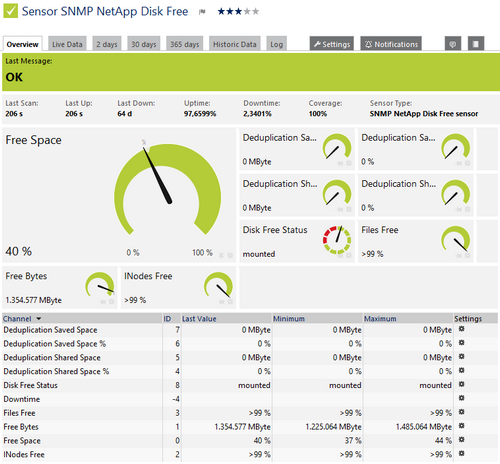This screenshot has width=500, height=464.
Task: Open the Log tab
Action: point(276,44)
